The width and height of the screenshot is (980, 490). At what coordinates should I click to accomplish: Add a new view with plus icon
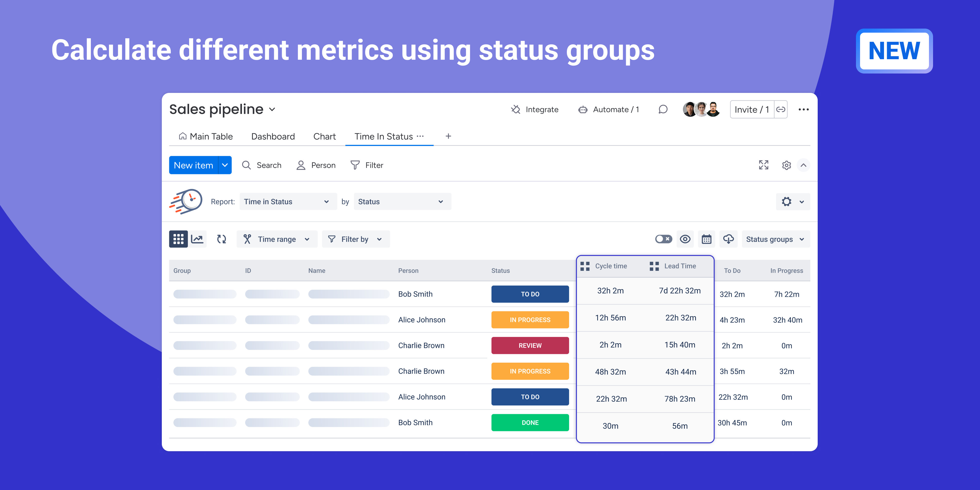(448, 136)
